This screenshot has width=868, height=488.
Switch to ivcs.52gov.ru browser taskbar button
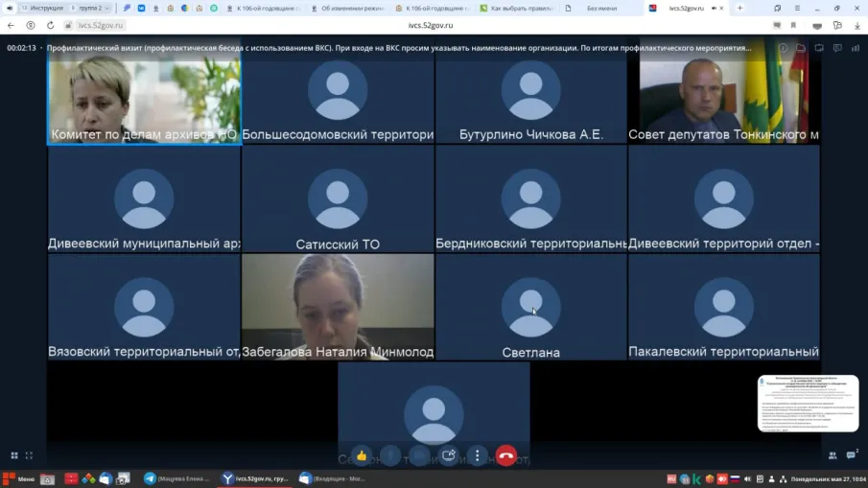[255, 479]
